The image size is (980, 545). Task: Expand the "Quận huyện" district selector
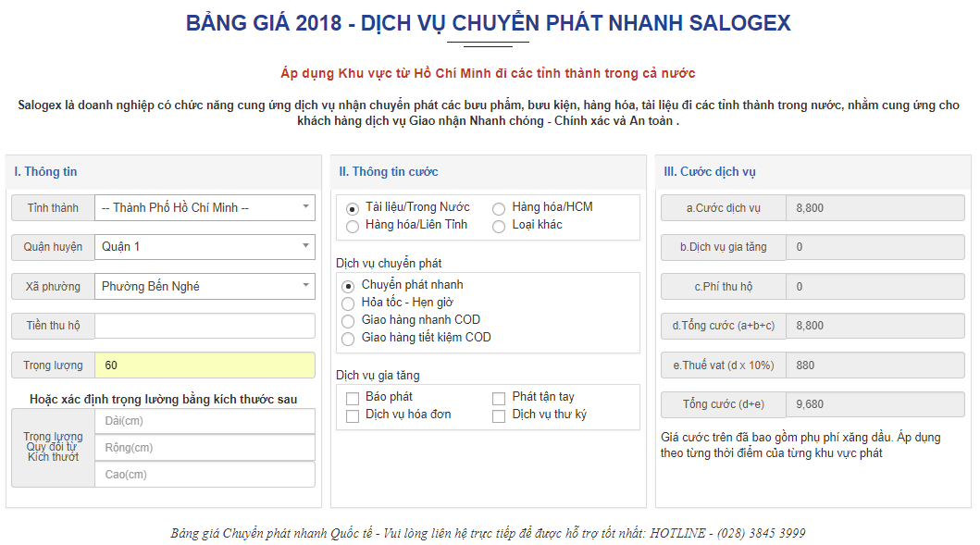tap(205, 247)
